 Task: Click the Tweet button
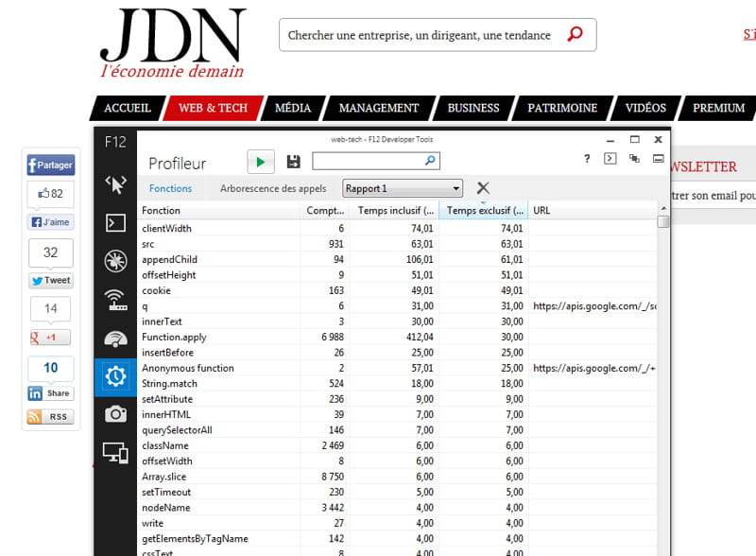tap(51, 281)
